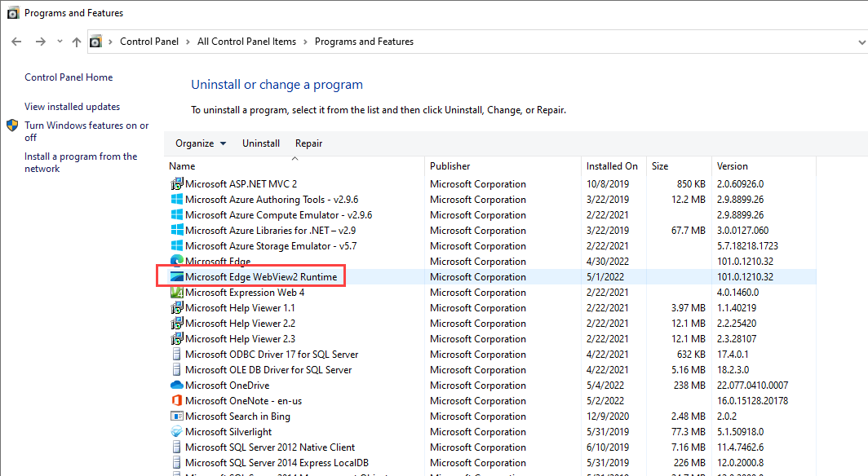Click the Microsoft Edge program icon
The image size is (868, 476).
click(x=176, y=262)
